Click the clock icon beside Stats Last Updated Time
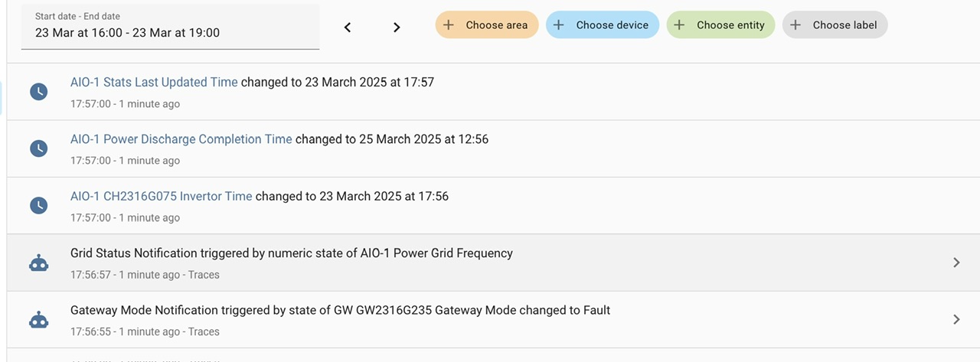The image size is (980, 362). pyautogui.click(x=38, y=92)
